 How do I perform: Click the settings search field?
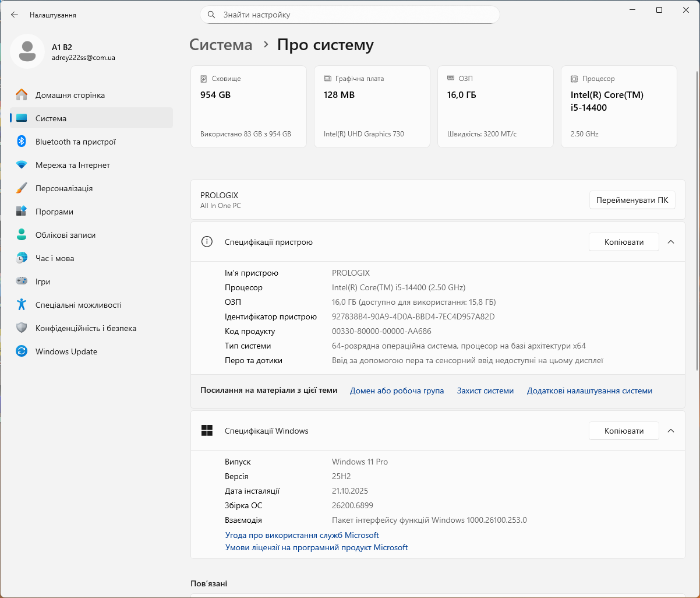(349, 15)
